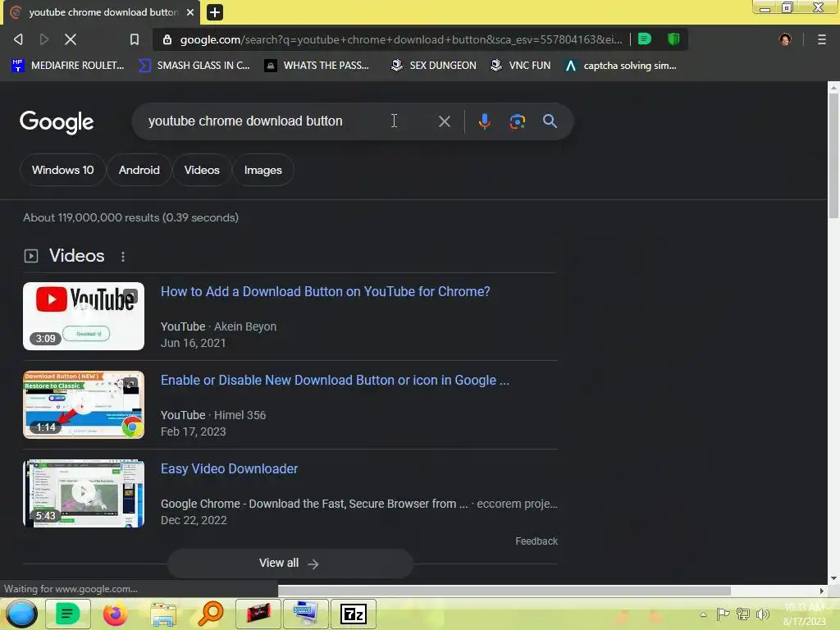Screen dimensions: 840x630
Task: Open the network tray icon
Action: (743, 614)
